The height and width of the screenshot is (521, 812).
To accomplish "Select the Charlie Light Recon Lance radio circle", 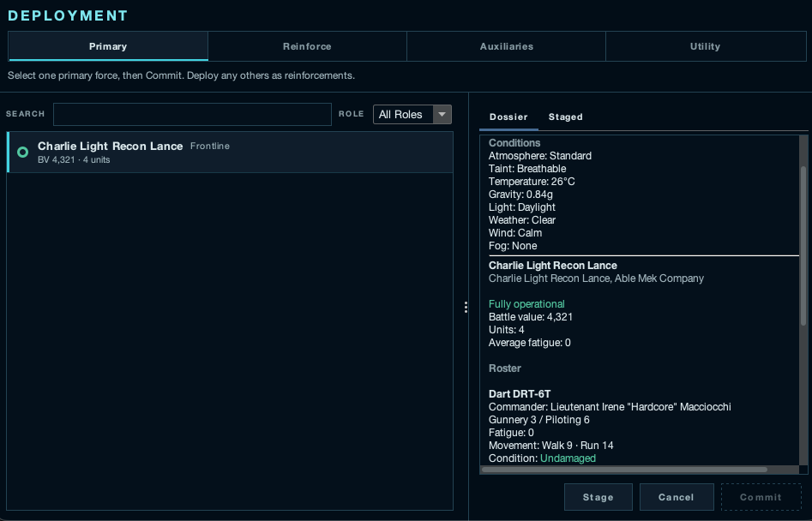I will [23, 153].
